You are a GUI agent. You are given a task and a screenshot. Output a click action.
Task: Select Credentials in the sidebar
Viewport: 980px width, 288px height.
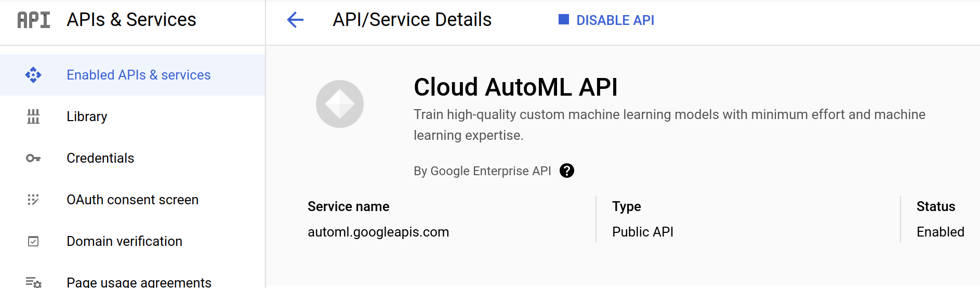133,158
